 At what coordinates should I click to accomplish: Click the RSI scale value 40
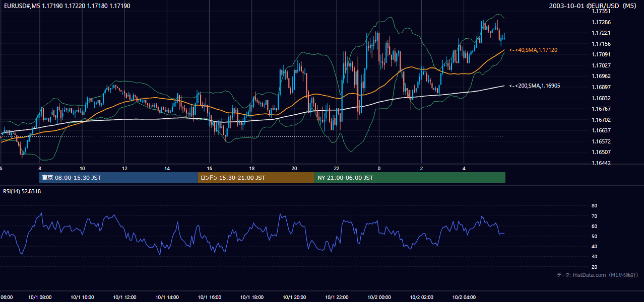click(x=594, y=247)
